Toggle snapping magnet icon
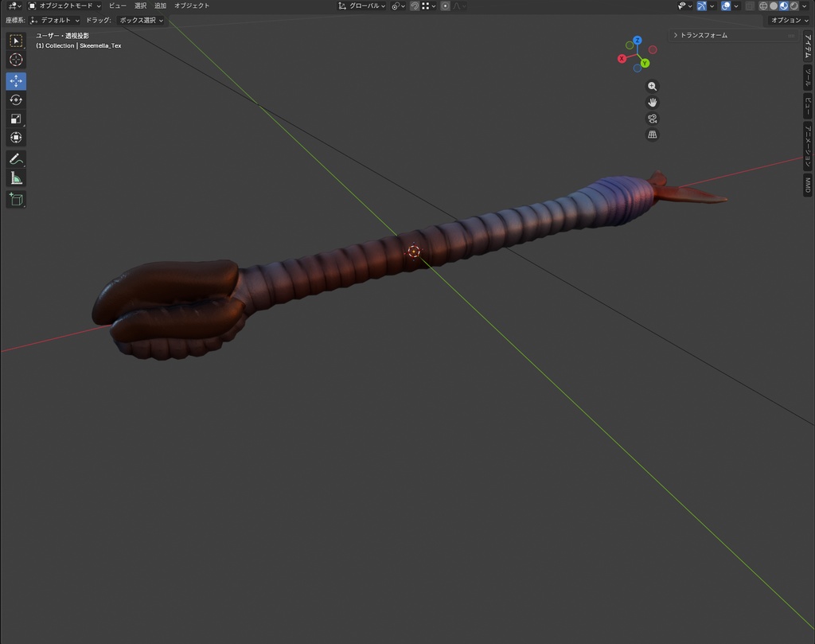This screenshot has width=815, height=644. (415, 6)
